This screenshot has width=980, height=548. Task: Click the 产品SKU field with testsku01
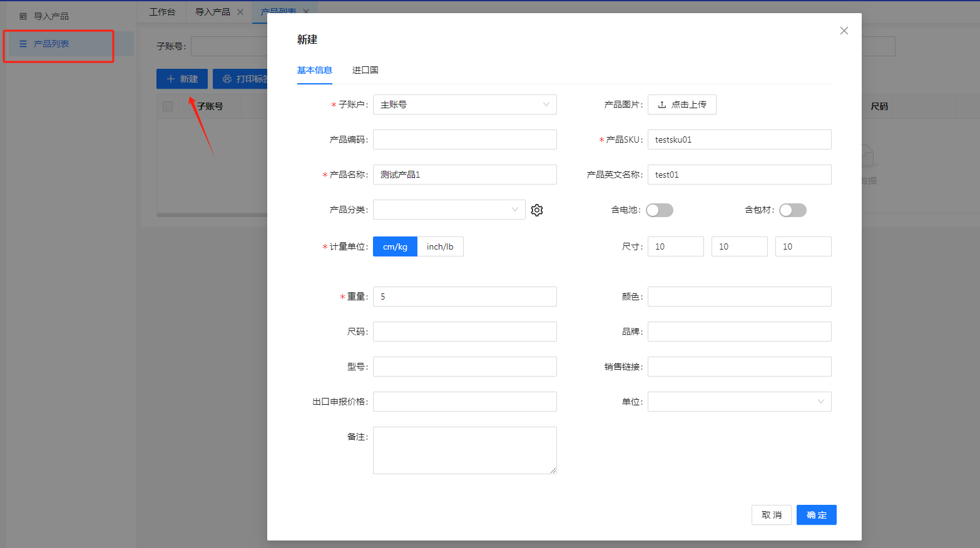click(x=740, y=140)
